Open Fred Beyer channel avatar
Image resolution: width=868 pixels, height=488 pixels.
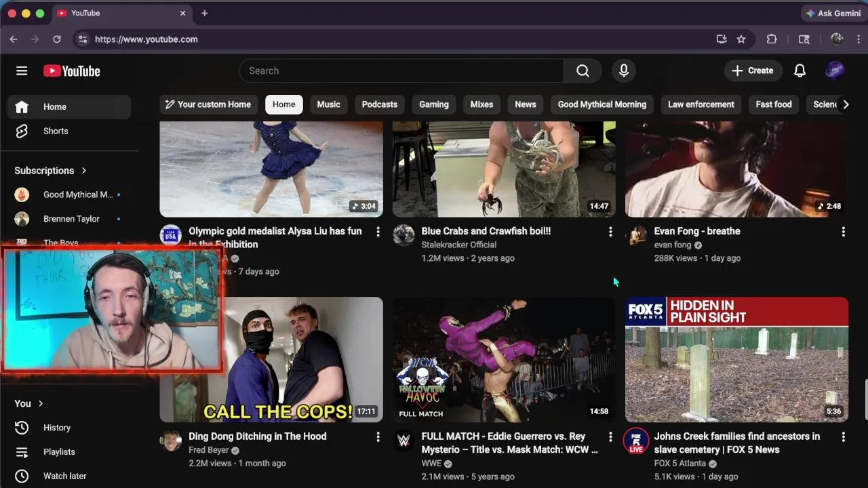pyautogui.click(x=171, y=441)
